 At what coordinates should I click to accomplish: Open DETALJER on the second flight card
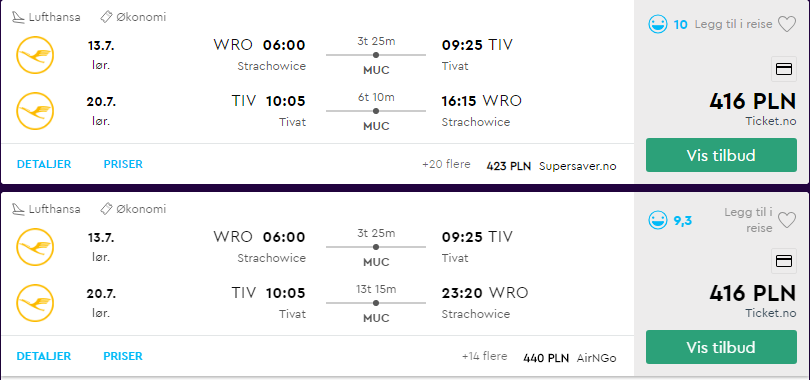point(44,356)
